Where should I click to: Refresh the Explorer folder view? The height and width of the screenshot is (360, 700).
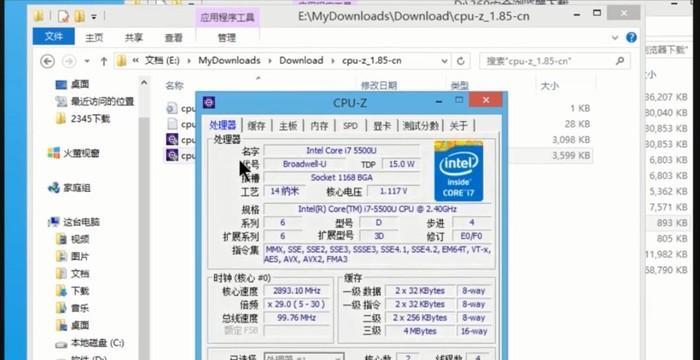point(461,61)
